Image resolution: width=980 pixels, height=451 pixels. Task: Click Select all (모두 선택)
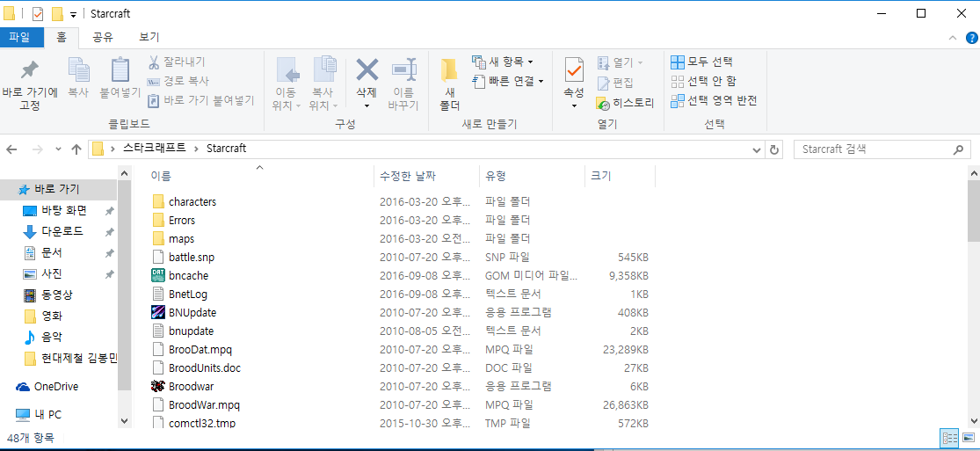click(x=701, y=62)
